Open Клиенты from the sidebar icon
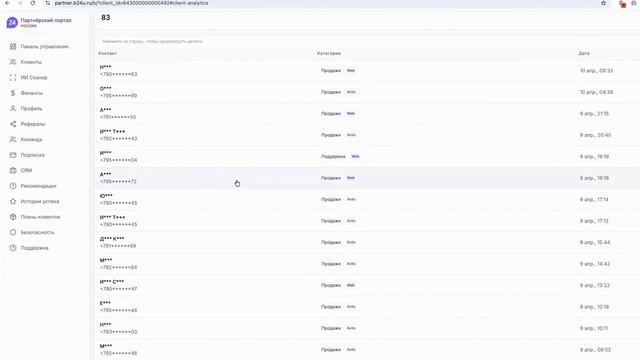This screenshot has height=360, width=640. [13, 62]
